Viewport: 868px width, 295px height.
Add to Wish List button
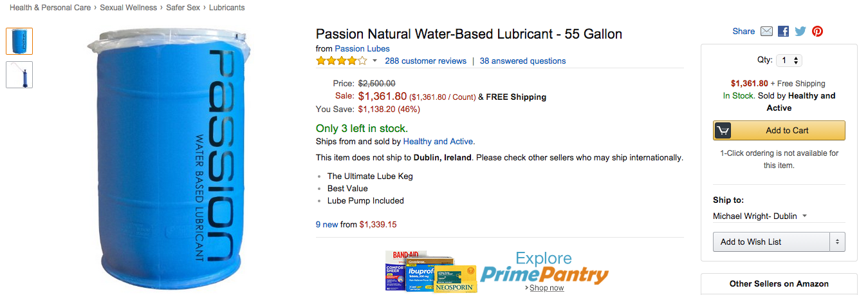[x=771, y=242]
